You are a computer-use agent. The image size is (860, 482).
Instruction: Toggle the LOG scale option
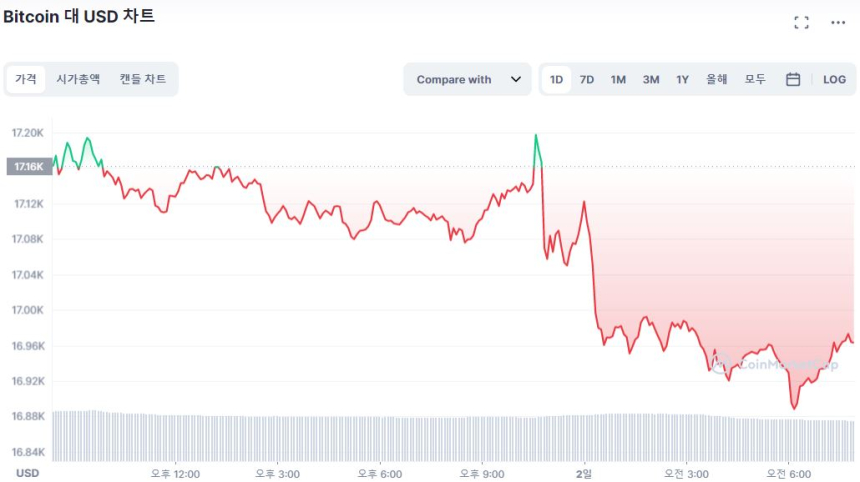pos(834,80)
